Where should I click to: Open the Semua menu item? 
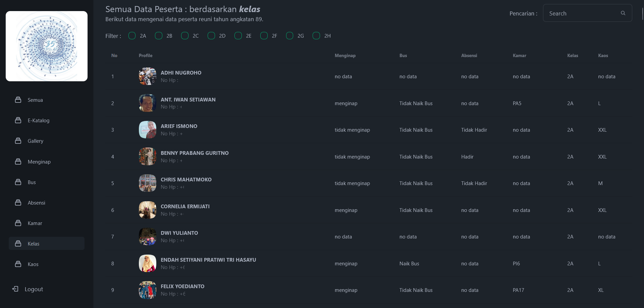click(x=35, y=100)
